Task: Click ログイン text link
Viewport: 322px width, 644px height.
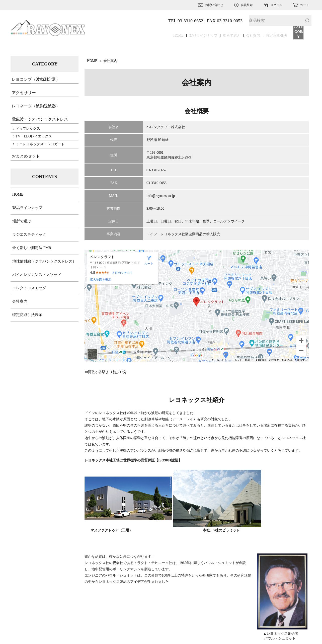Action: [276, 5]
